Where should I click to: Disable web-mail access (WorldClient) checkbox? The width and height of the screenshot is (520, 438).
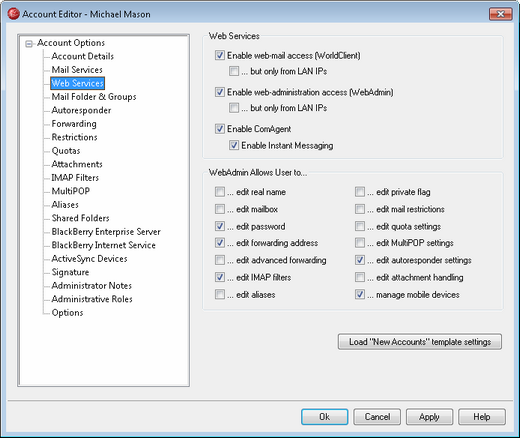click(220, 55)
